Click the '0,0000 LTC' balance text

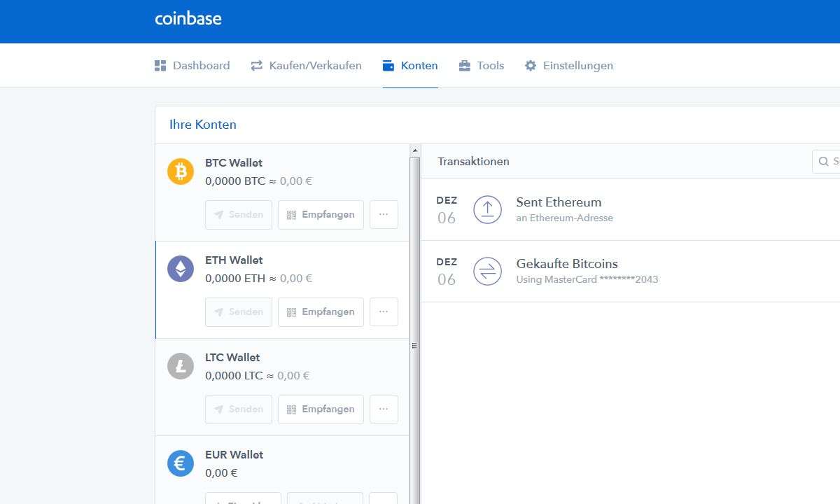click(234, 376)
